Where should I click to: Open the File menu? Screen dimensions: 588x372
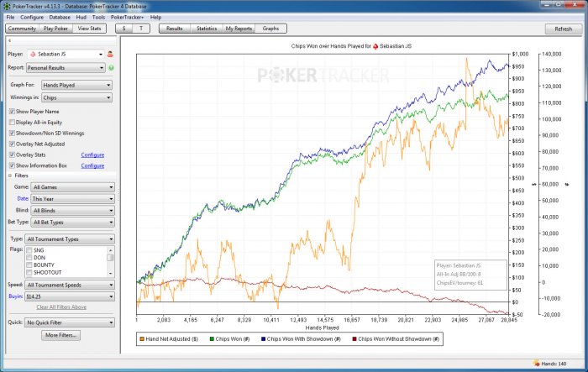[x=10, y=18]
